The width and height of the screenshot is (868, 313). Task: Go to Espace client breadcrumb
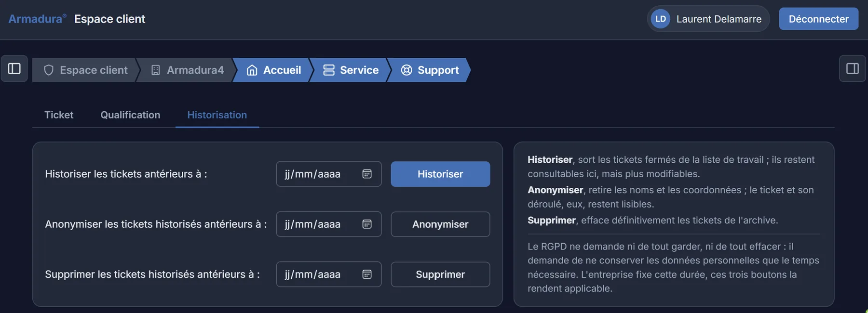click(x=86, y=70)
